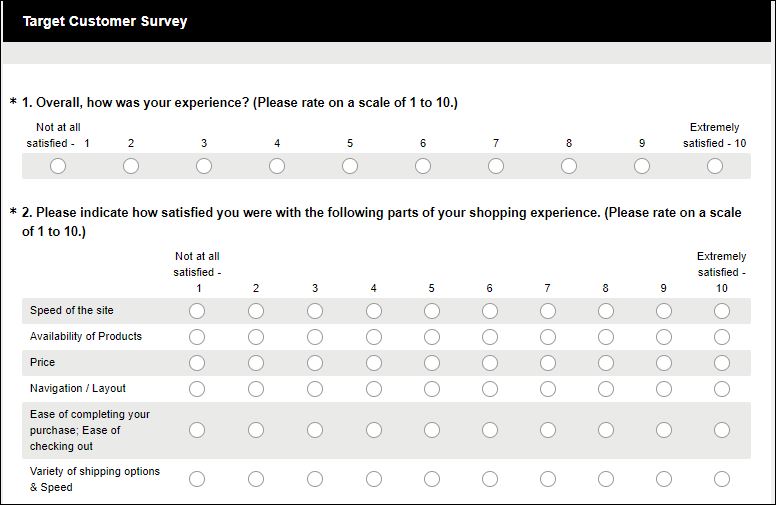This screenshot has width=776, height=505.
Task: Select 9 for Variety of shipping options
Action: tap(664, 479)
